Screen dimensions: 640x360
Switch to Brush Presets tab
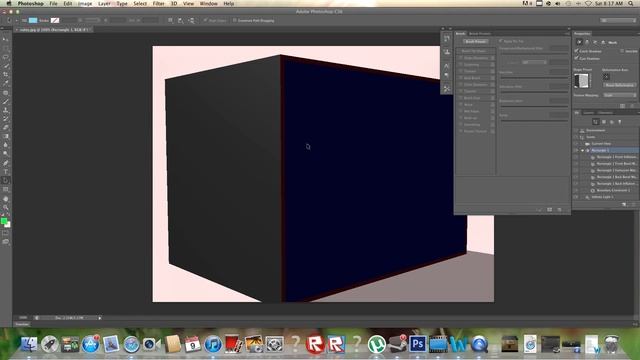tap(480, 34)
